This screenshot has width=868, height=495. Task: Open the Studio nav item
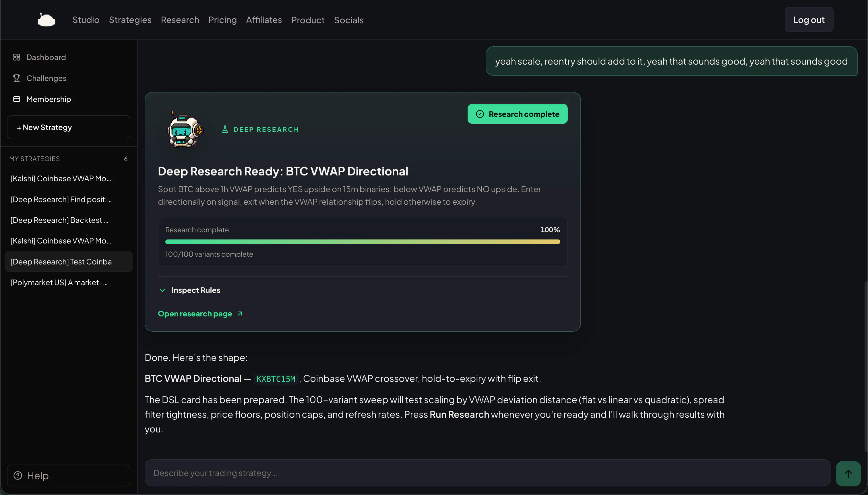86,20
